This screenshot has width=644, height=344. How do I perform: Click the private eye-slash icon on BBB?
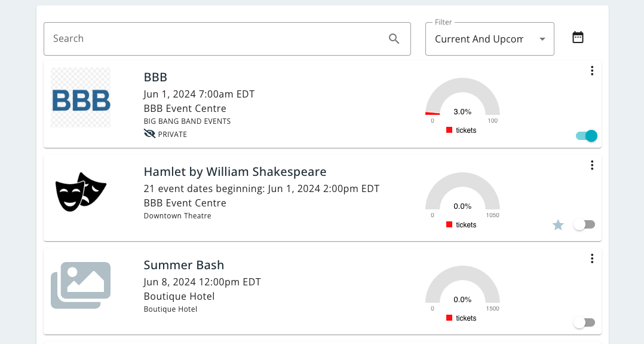pyautogui.click(x=149, y=134)
